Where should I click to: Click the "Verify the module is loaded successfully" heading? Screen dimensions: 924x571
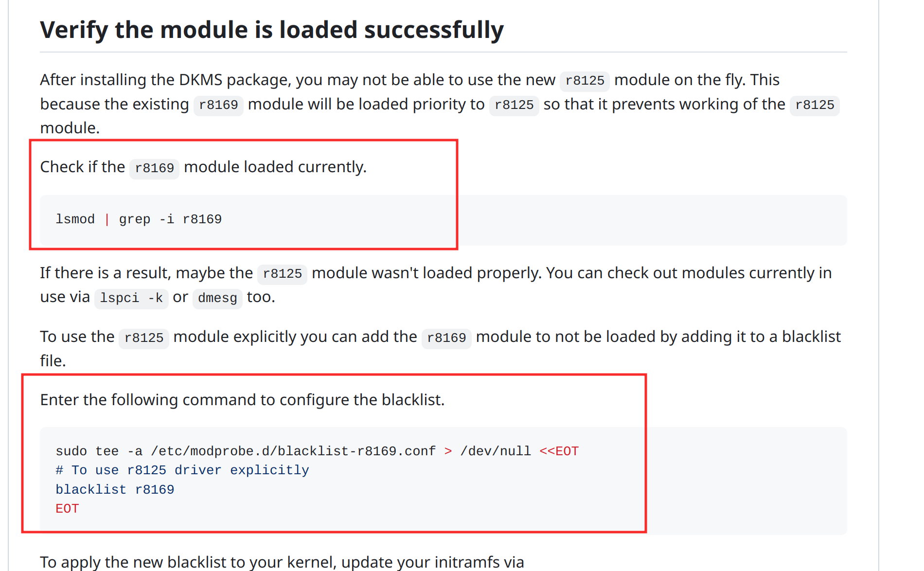[x=271, y=30]
